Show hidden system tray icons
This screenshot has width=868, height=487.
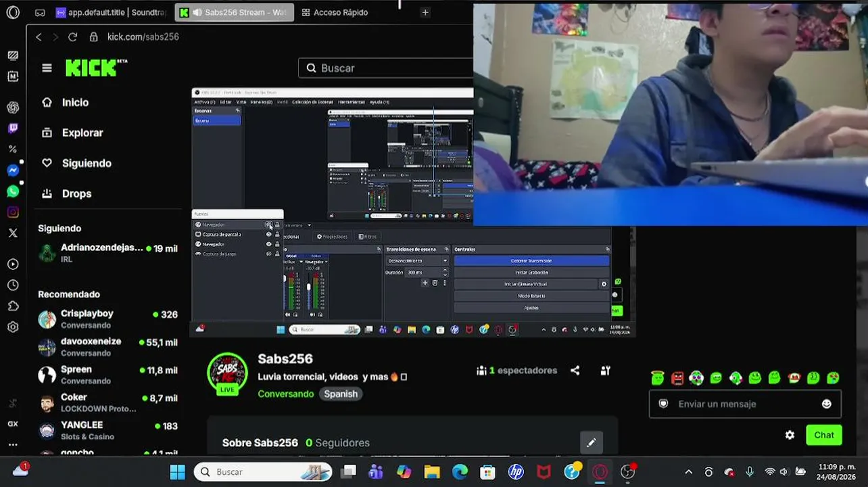pyautogui.click(x=688, y=471)
